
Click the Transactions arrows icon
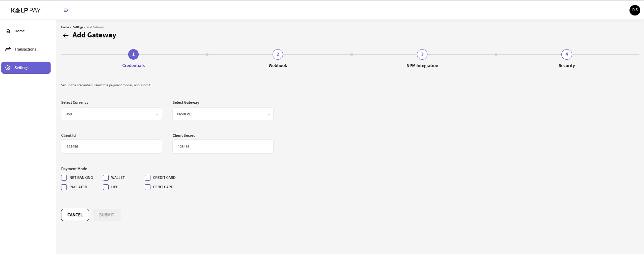coord(8,49)
